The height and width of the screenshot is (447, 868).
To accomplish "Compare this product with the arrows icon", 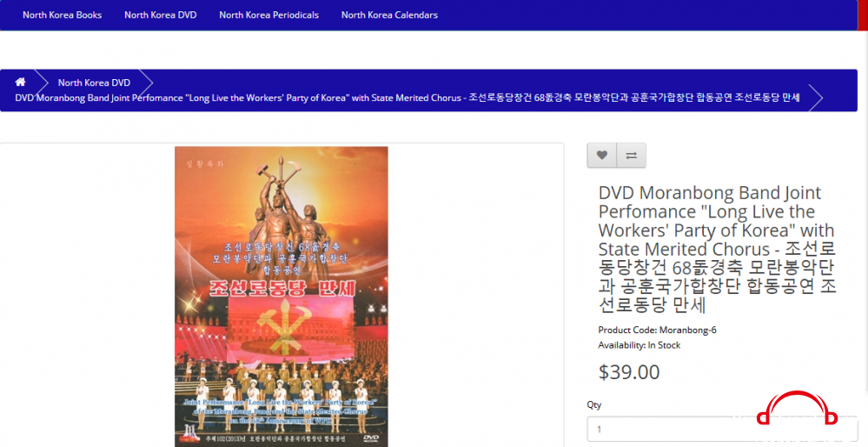I will tap(631, 156).
